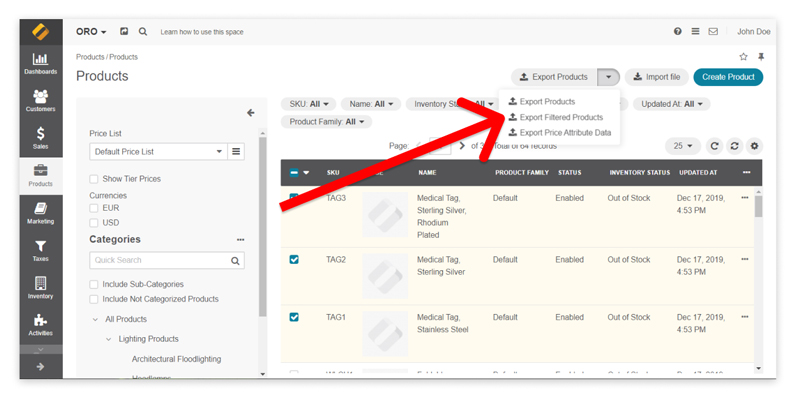The height and width of the screenshot is (402, 800).
Task: Open the Dashboards sidebar section
Action: click(41, 64)
